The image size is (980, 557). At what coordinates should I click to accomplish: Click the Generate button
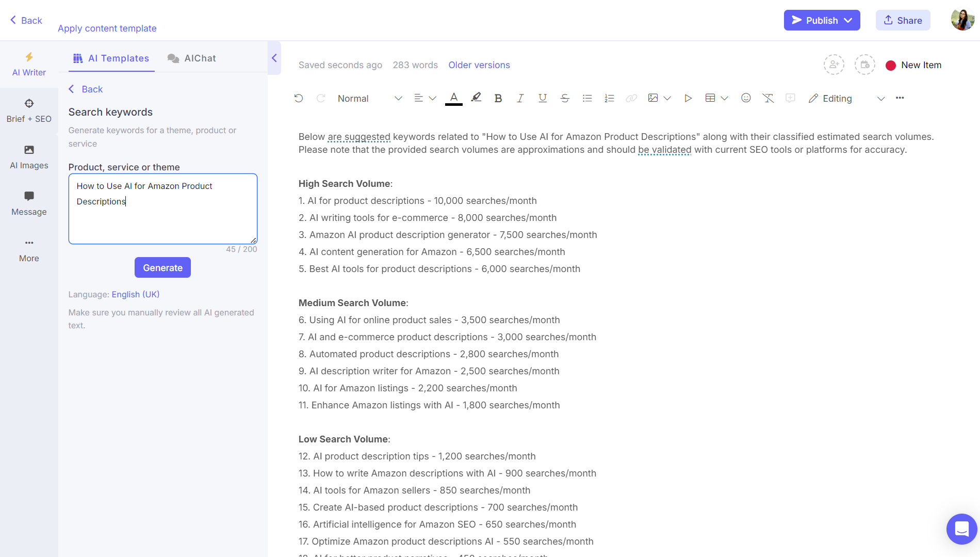point(162,267)
